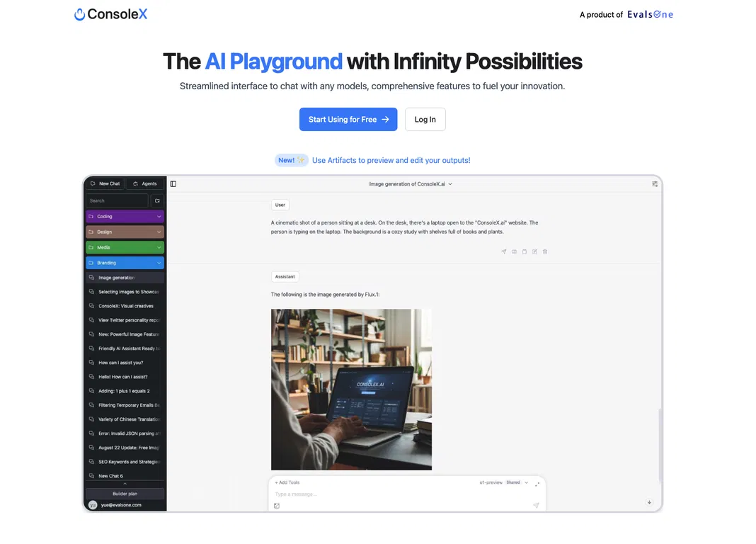Click chat icon beside Image generation

click(x=91, y=278)
